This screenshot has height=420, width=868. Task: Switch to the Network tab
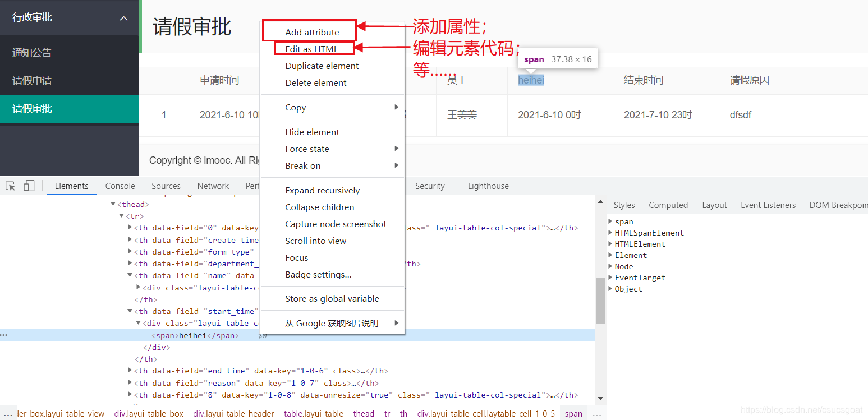[x=213, y=186]
